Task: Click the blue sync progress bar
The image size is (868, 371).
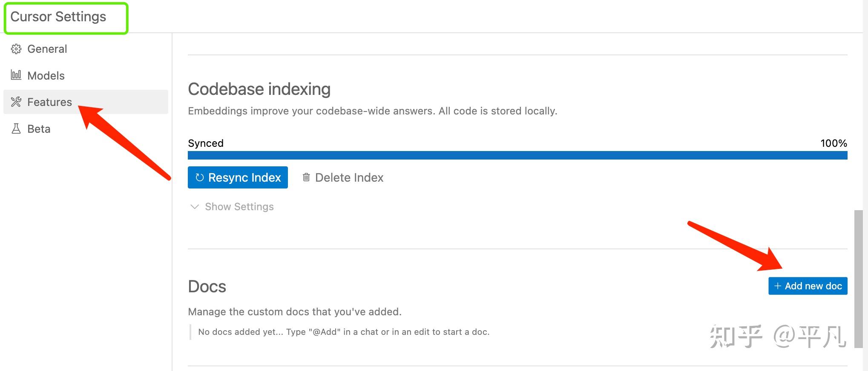Action: point(517,155)
